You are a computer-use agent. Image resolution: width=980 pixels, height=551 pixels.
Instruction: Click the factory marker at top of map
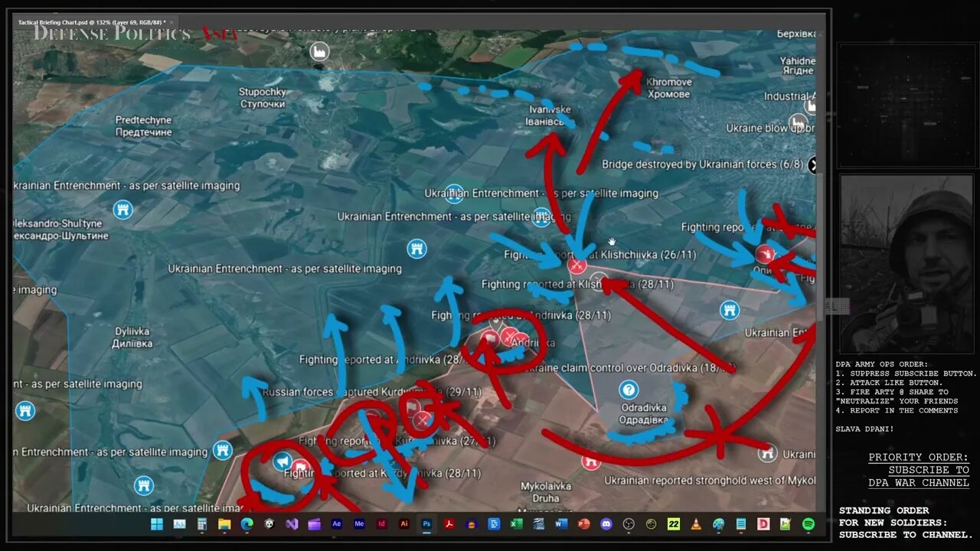318,51
